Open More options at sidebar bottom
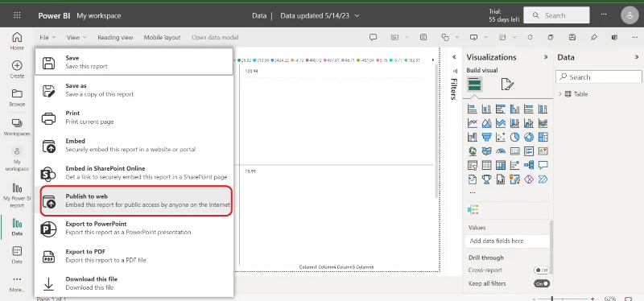 [x=17, y=284]
